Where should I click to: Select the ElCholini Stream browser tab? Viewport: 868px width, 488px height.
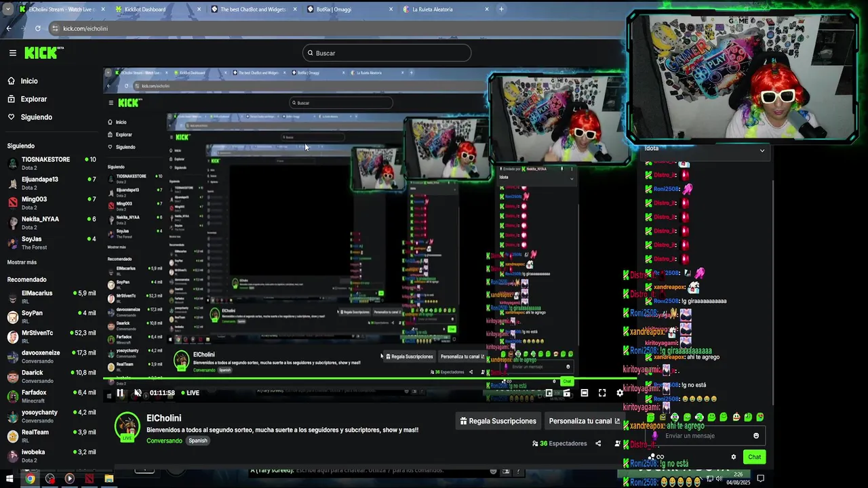(x=61, y=9)
